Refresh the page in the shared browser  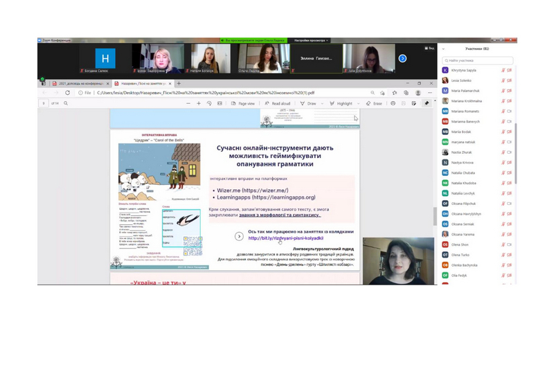coord(67,93)
